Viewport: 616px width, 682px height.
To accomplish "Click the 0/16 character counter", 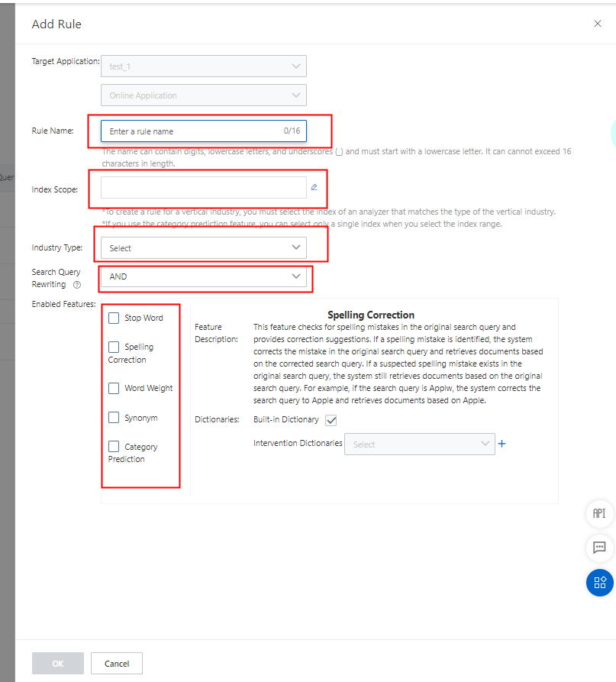I will (292, 131).
